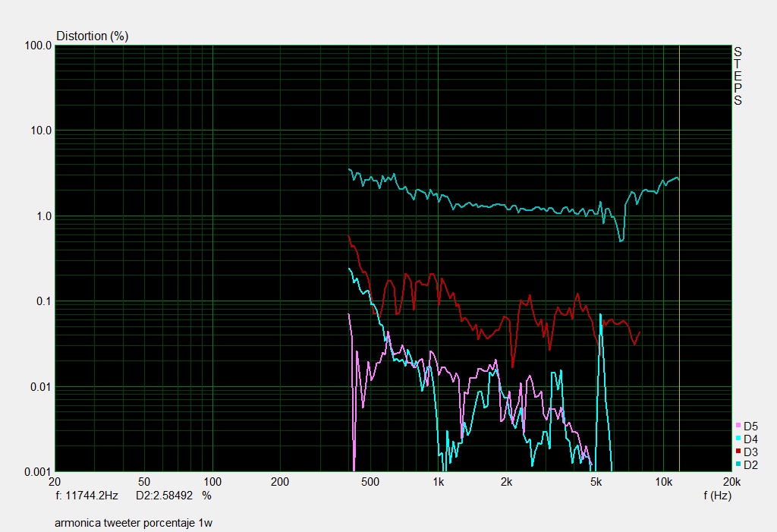
Task: Click the 1k tick label on frequency axis
Action: [x=438, y=482]
